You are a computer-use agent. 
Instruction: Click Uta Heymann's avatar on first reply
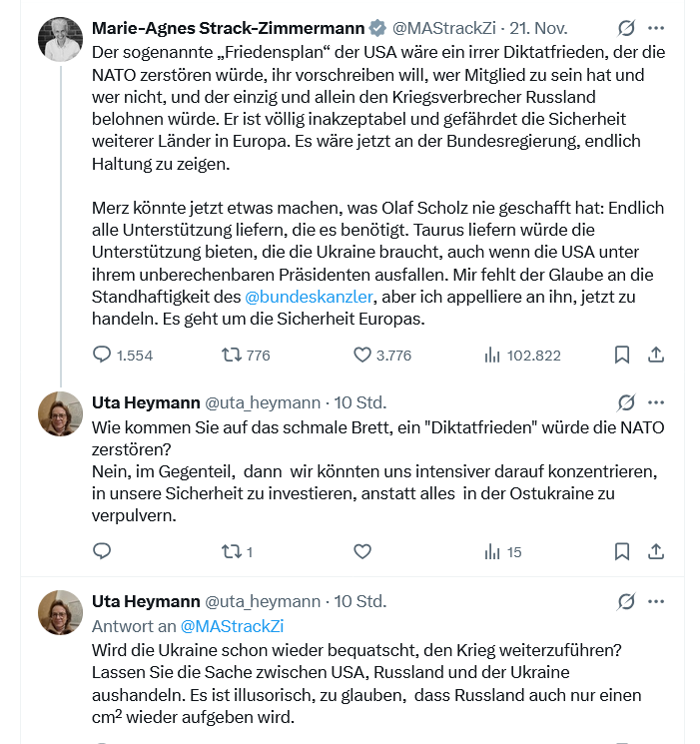60,413
